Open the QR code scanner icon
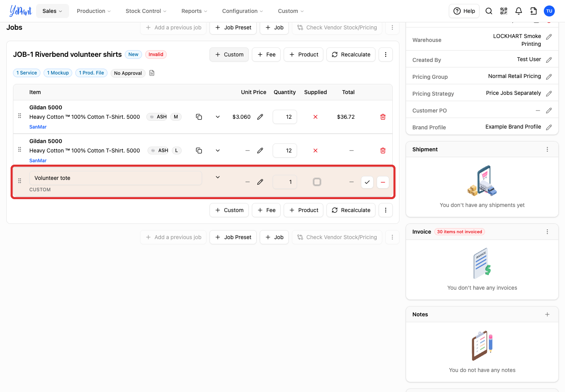Image resolution: width=565 pixels, height=392 pixels. (504, 11)
